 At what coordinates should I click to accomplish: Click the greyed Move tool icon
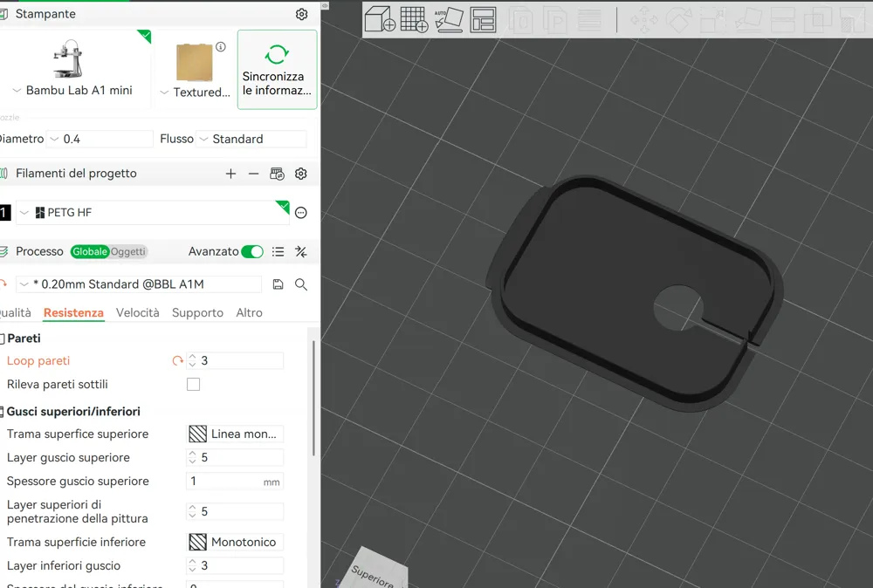coord(643,20)
